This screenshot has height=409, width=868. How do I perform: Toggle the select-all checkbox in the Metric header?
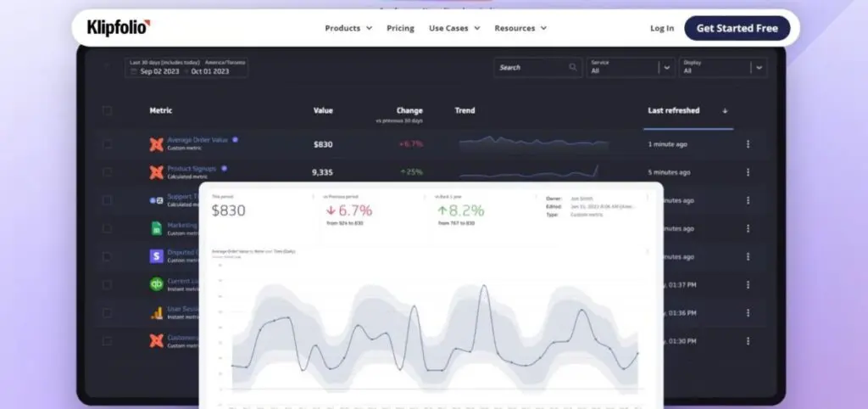tap(107, 110)
